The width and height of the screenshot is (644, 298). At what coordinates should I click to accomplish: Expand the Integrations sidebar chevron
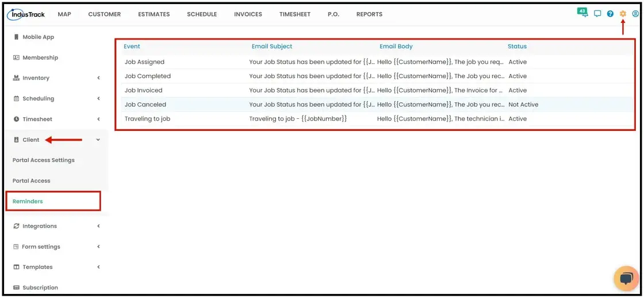(98, 226)
